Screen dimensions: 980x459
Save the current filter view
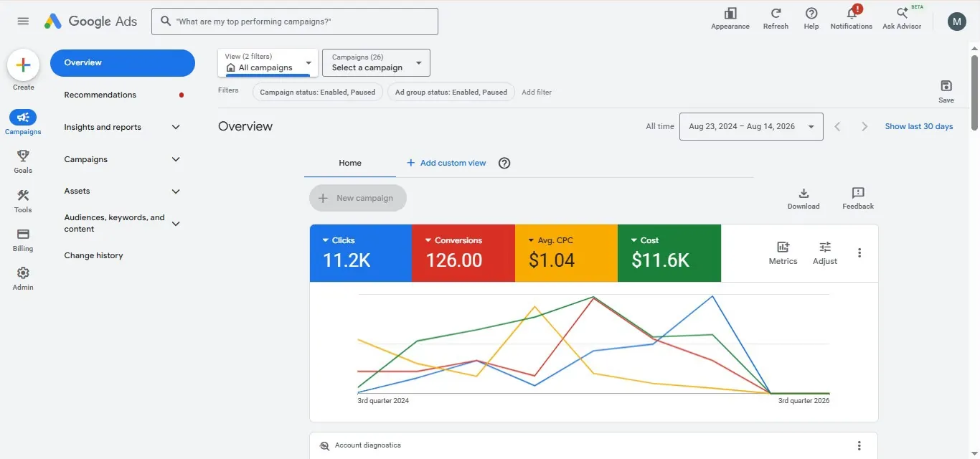pos(946,91)
